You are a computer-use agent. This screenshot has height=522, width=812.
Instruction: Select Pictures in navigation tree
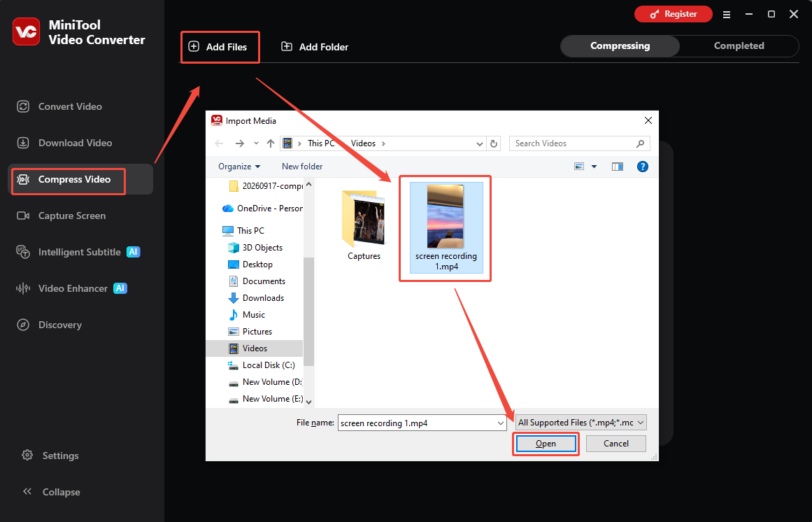(x=250, y=332)
